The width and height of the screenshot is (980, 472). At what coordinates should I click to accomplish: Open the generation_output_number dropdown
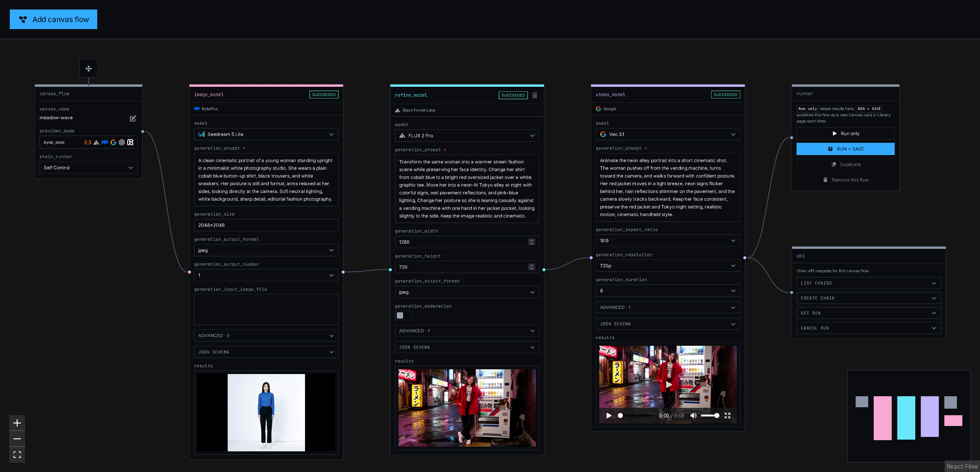point(266,275)
